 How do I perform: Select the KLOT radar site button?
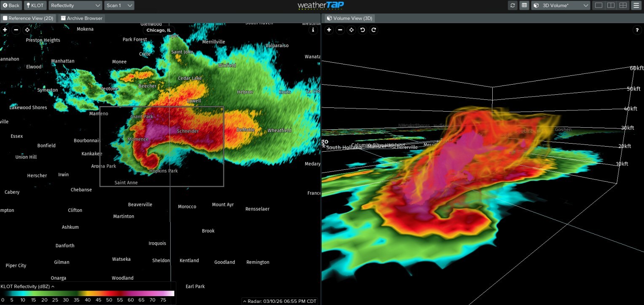(35, 5)
